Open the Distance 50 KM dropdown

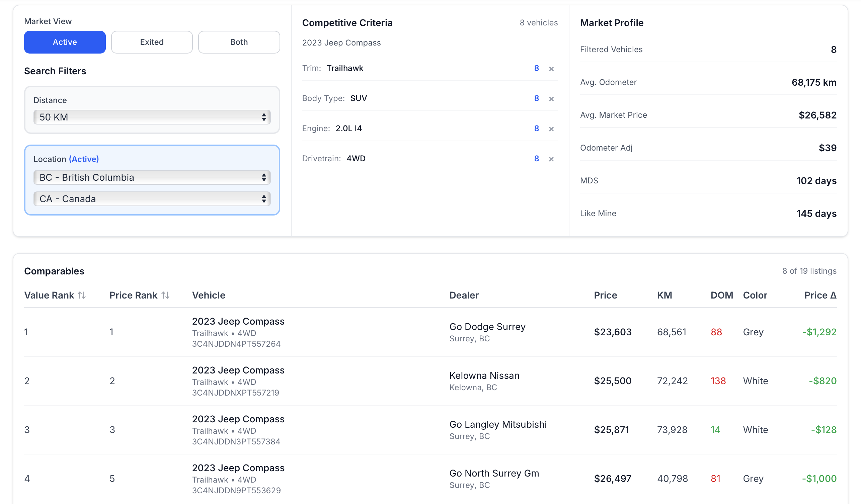pyautogui.click(x=152, y=117)
